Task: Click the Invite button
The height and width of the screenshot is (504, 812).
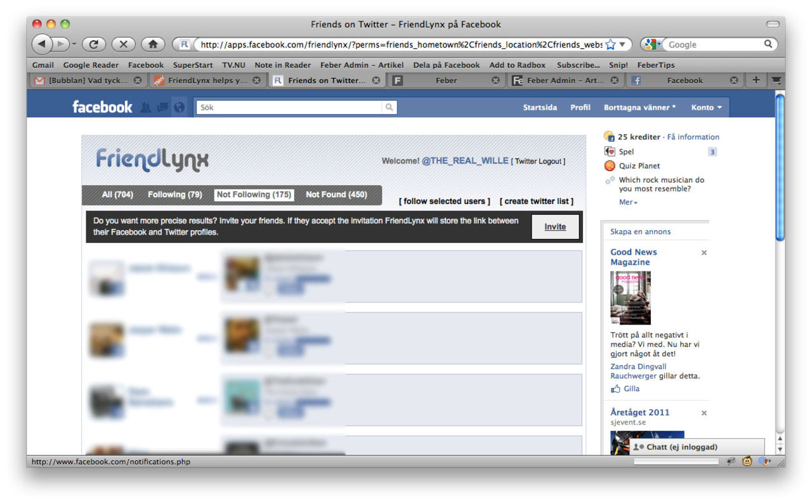Action: [555, 227]
